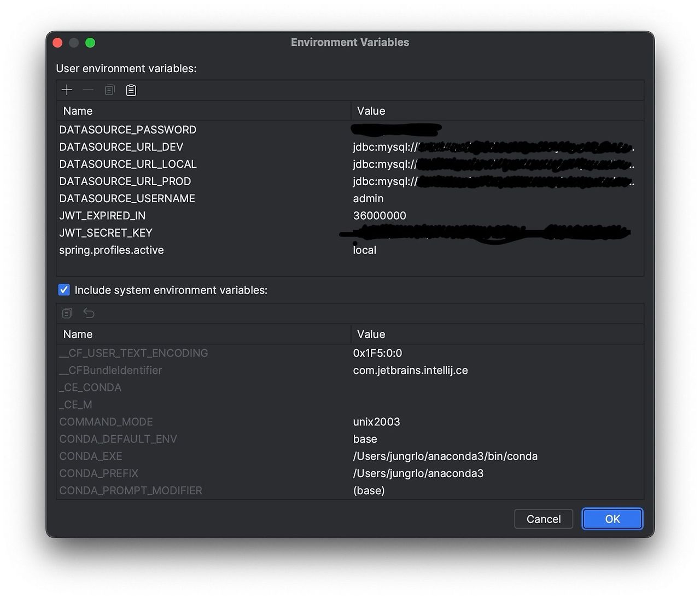
Task: Select the DATASOURCE_URL_PROD variable name
Action: point(125,181)
